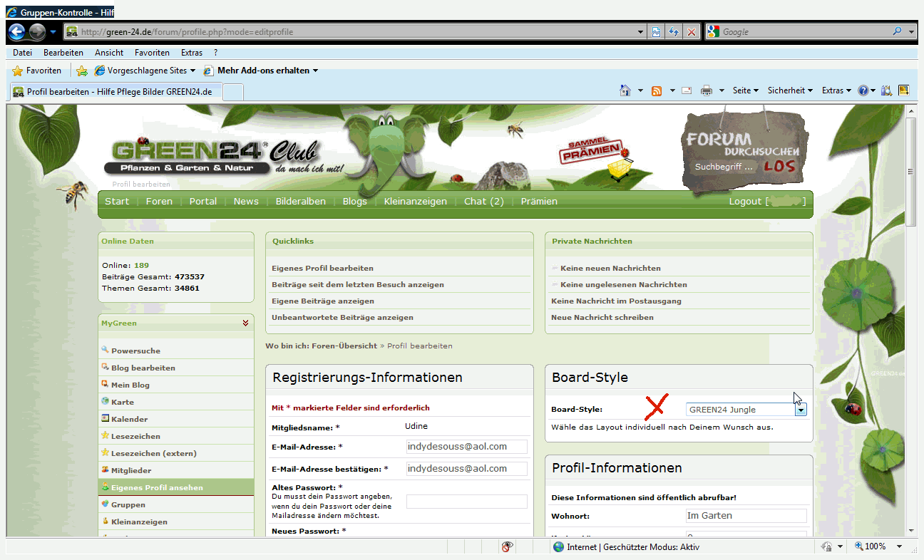
Task: Click the Add to Favorites Bar star icon
Action: [82, 71]
